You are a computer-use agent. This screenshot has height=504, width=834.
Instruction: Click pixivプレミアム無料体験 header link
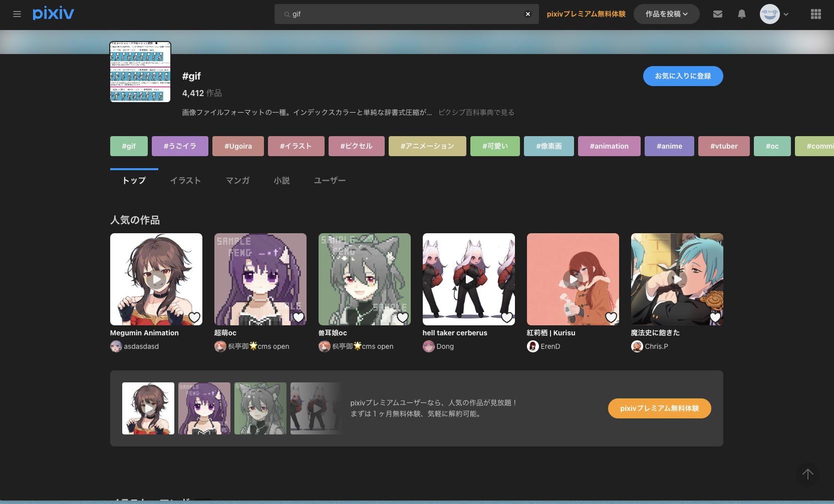point(586,14)
